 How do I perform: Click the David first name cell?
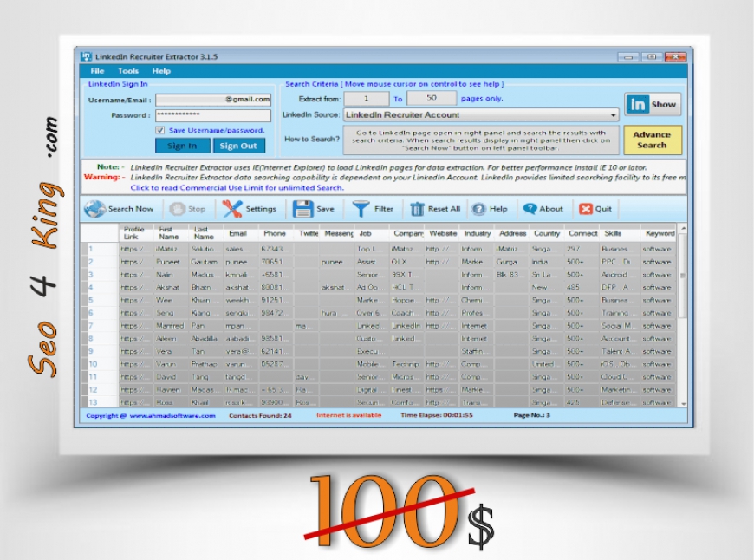[172, 377]
